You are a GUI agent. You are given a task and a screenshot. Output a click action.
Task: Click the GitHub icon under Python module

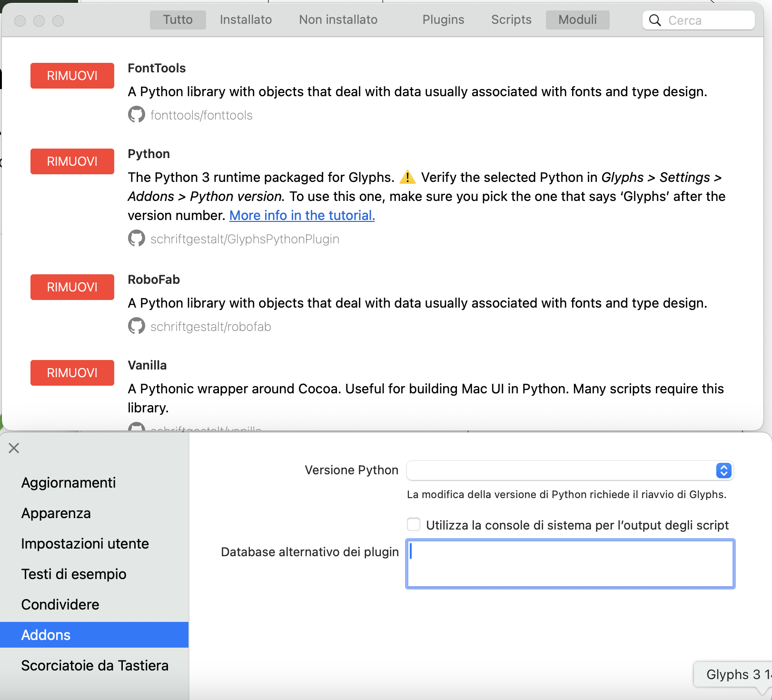tap(136, 239)
